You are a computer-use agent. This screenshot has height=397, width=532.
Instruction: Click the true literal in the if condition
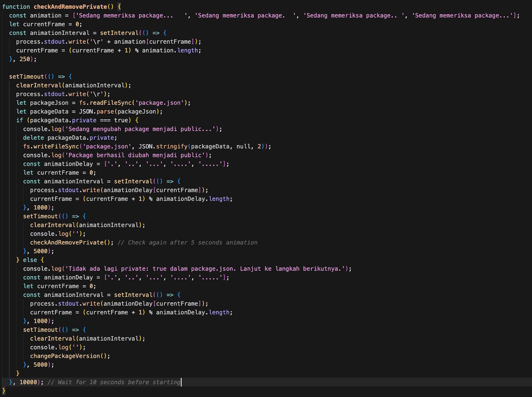121,120
